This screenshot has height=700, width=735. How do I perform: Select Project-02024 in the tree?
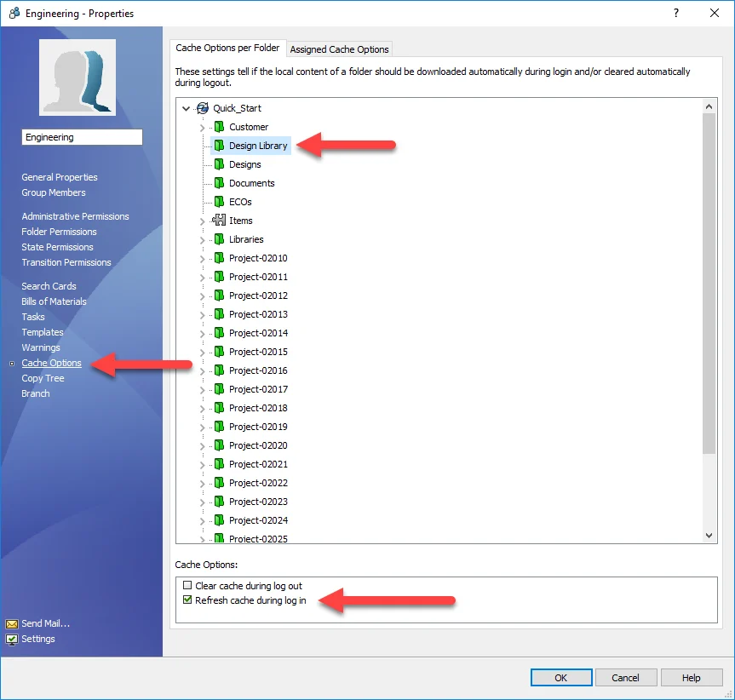[x=258, y=520]
